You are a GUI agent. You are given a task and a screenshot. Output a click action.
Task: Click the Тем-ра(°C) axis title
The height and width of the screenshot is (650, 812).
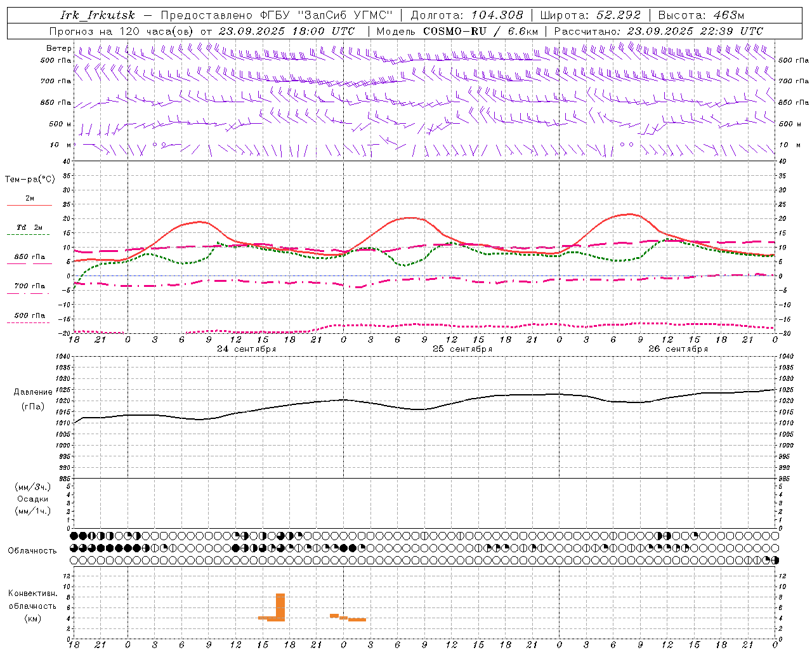[30, 180]
